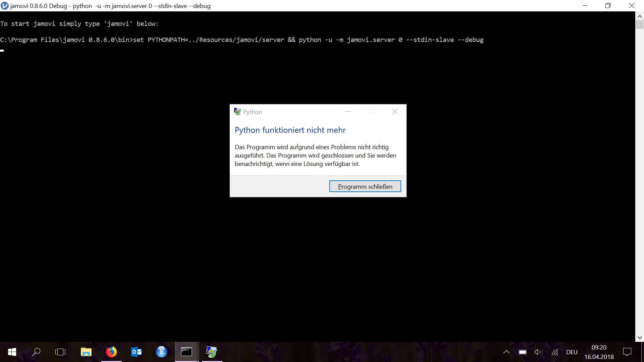Select the Python crash taskbar icon
Image resolution: width=644 pixels, height=362 pixels.
tap(212, 352)
